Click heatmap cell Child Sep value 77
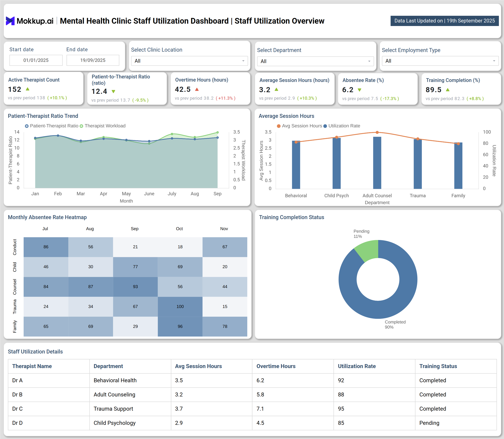The height and width of the screenshot is (439, 504). pos(135,267)
